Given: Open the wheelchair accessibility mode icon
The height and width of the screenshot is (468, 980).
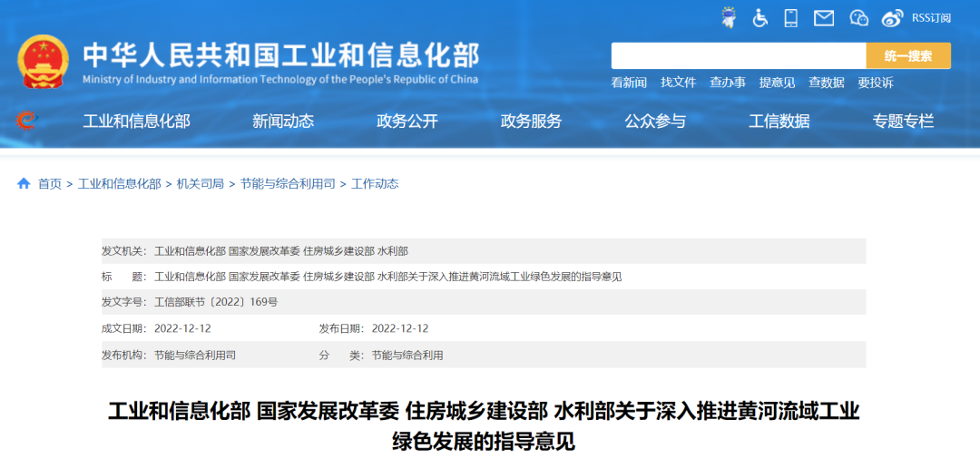Looking at the screenshot, I should (x=759, y=17).
